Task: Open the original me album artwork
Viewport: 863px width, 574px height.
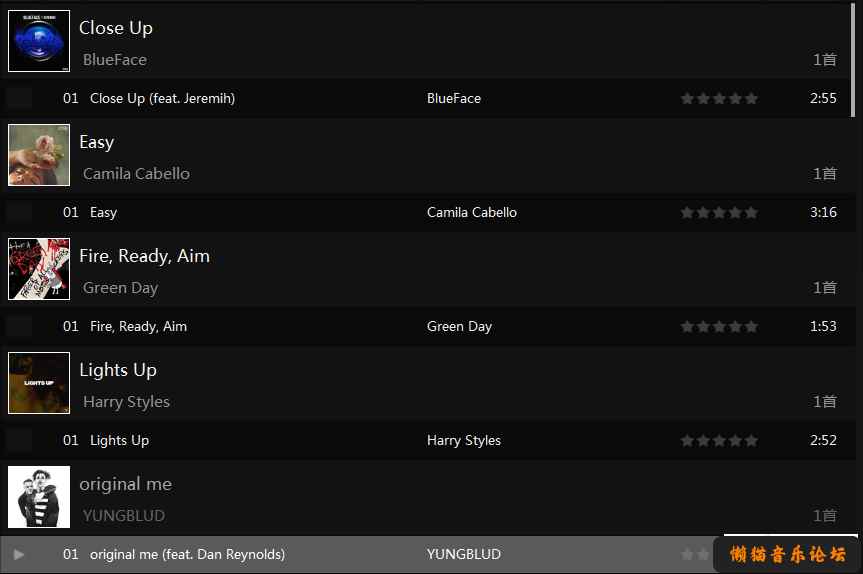Action: tap(39, 496)
